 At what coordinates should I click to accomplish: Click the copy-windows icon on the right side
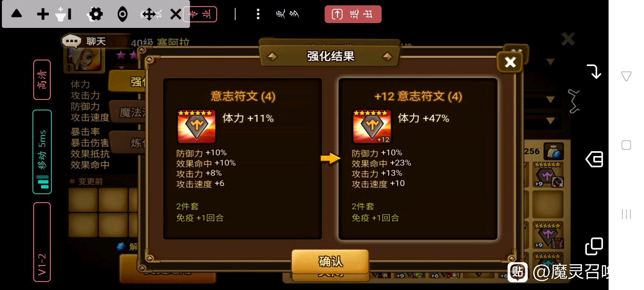point(594,246)
